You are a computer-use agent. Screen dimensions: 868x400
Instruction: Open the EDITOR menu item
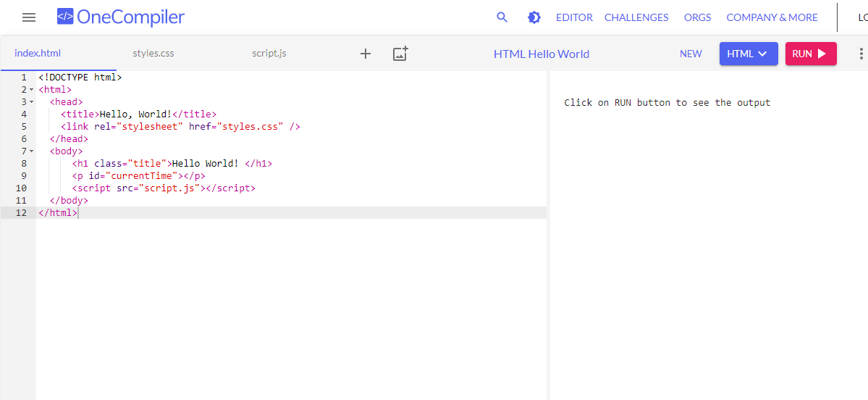click(x=574, y=17)
